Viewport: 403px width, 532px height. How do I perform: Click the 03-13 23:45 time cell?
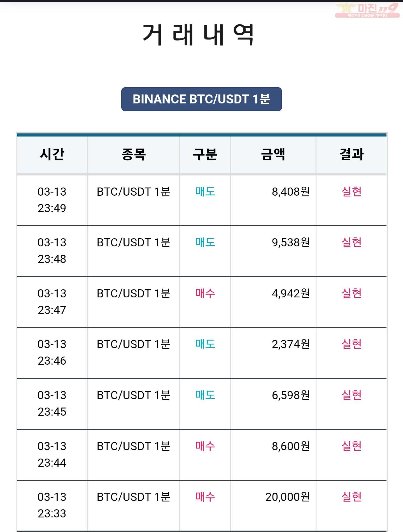click(52, 404)
